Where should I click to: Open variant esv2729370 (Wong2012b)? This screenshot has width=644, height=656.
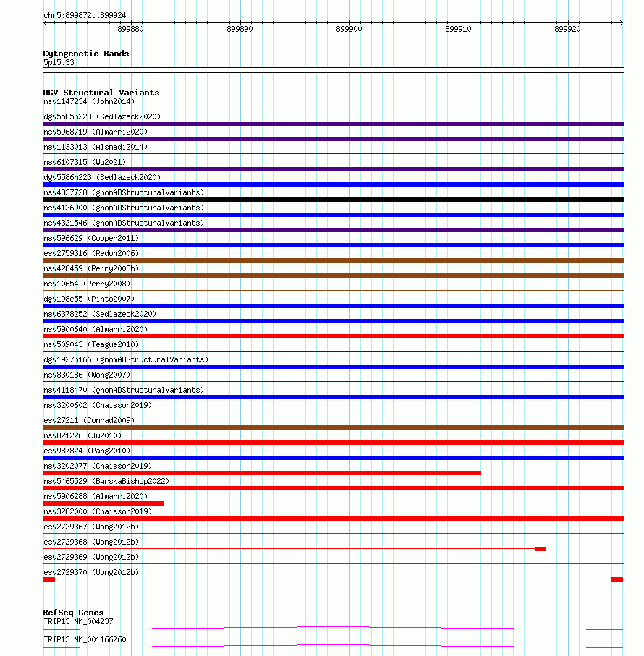[90, 572]
